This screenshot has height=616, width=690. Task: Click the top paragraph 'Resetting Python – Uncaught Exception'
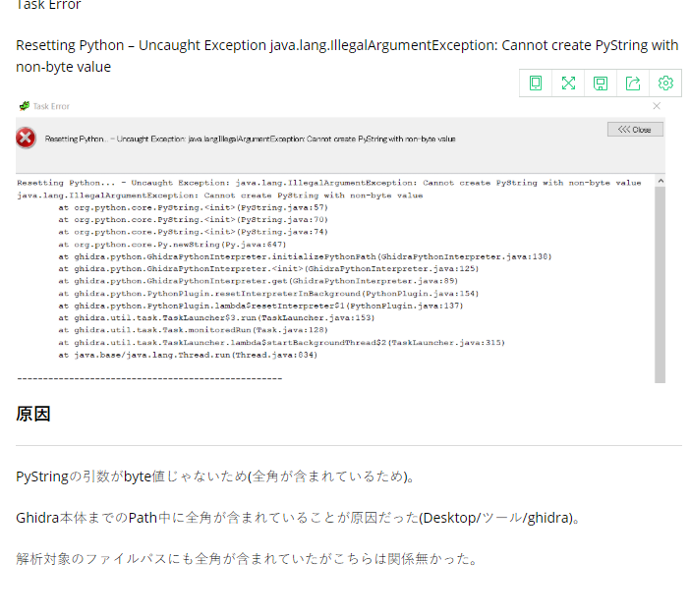347,56
